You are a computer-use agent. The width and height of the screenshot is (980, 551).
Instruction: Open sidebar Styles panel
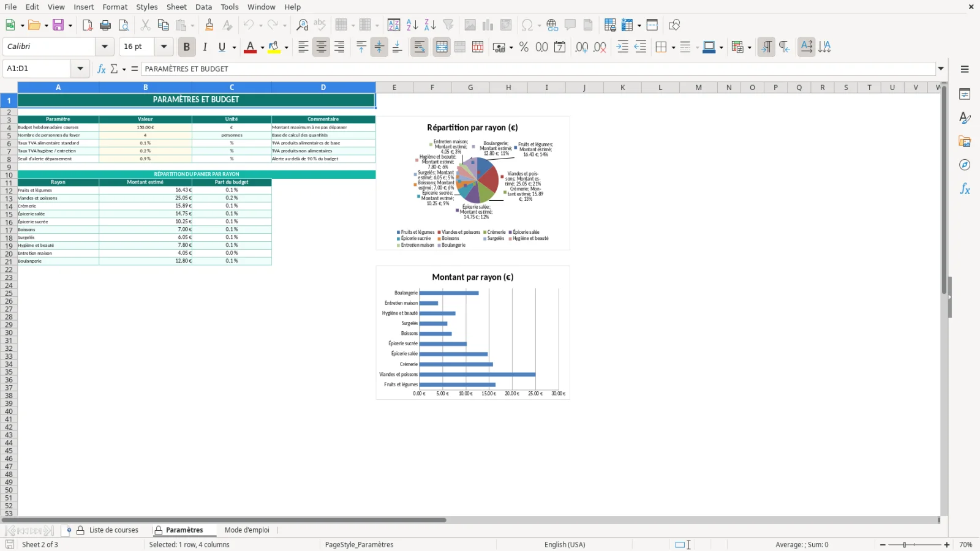(x=965, y=118)
